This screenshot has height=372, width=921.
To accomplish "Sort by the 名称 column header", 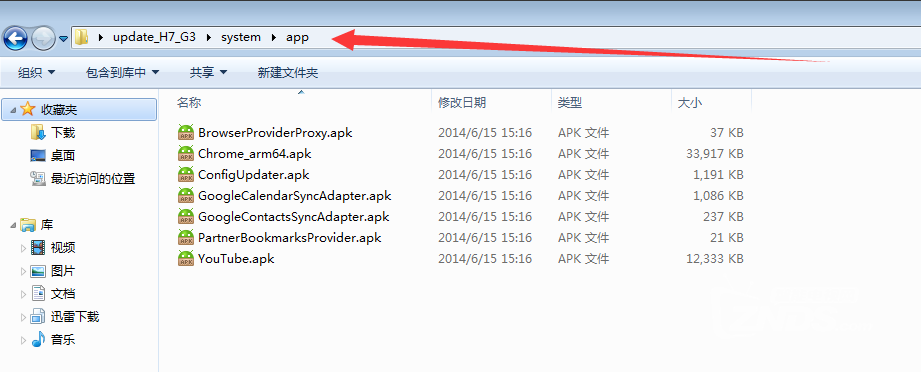I will 189,102.
